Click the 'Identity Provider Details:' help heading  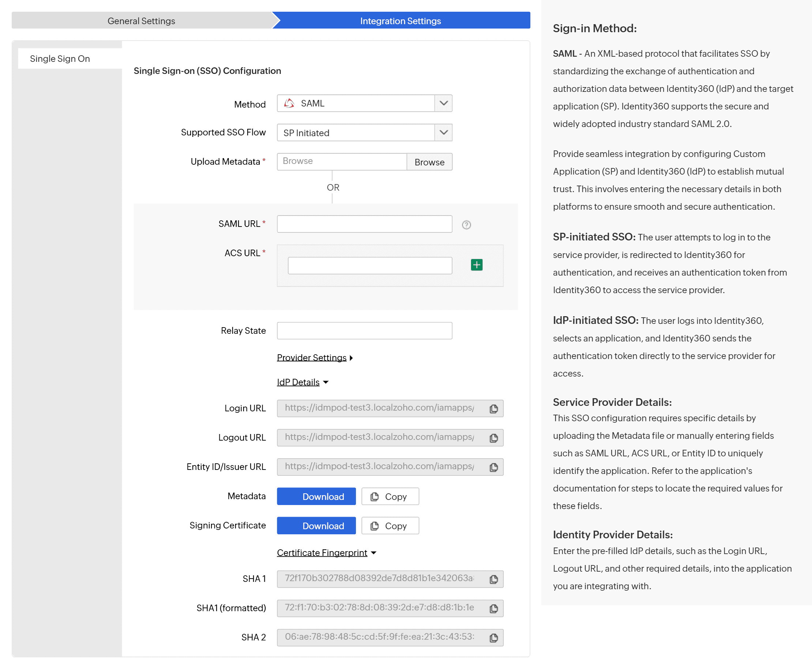[612, 535]
